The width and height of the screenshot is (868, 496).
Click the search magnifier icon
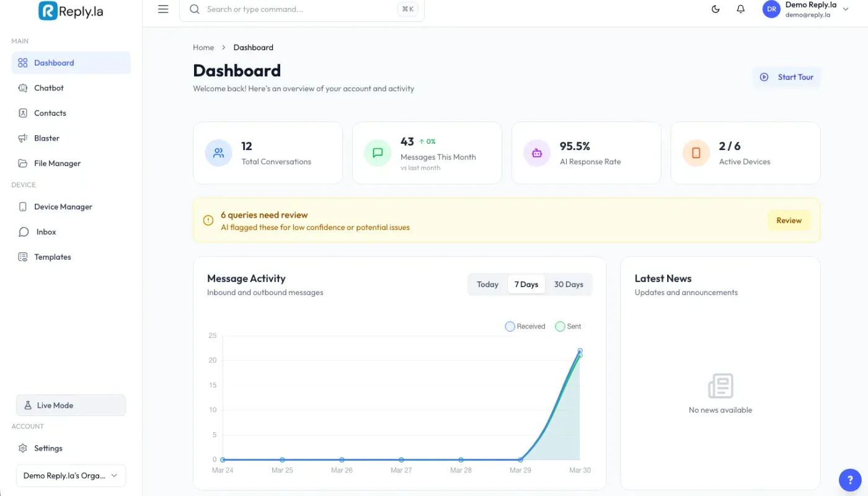[x=195, y=9]
